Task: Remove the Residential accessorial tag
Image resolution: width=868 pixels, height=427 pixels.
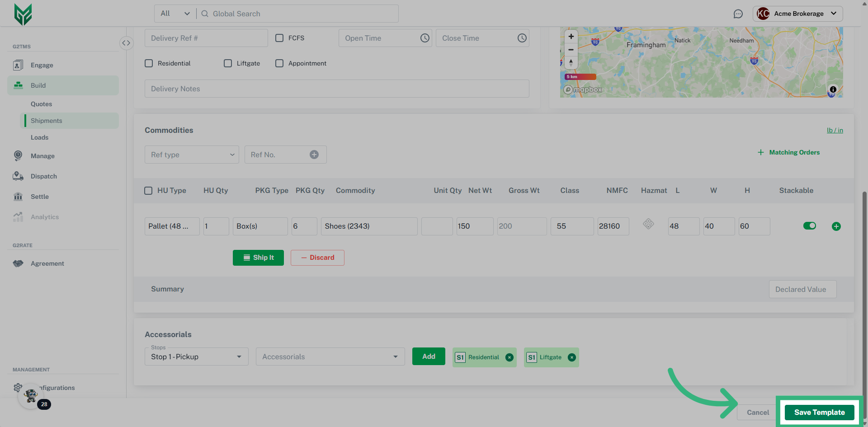Action: click(509, 357)
